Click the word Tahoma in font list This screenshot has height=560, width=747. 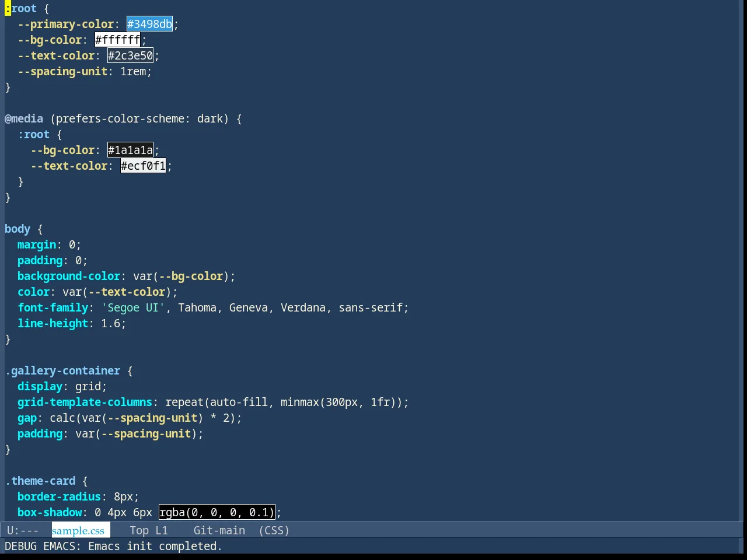pyautogui.click(x=197, y=307)
